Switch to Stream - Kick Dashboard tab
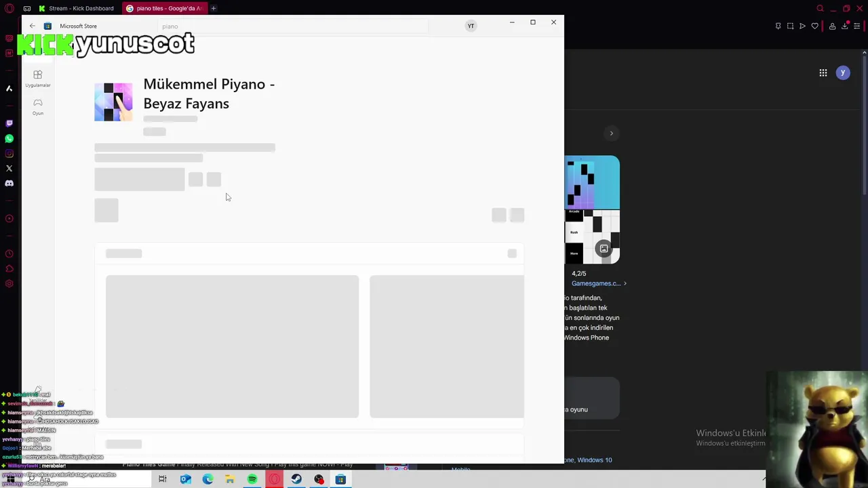This screenshot has height=488, width=868. (77, 8)
